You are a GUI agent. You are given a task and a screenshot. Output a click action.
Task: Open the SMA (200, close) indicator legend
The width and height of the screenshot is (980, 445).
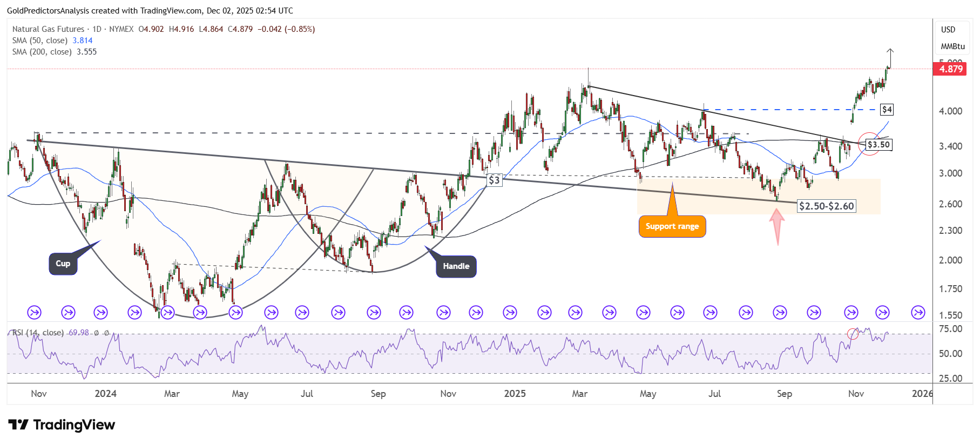click(x=42, y=52)
